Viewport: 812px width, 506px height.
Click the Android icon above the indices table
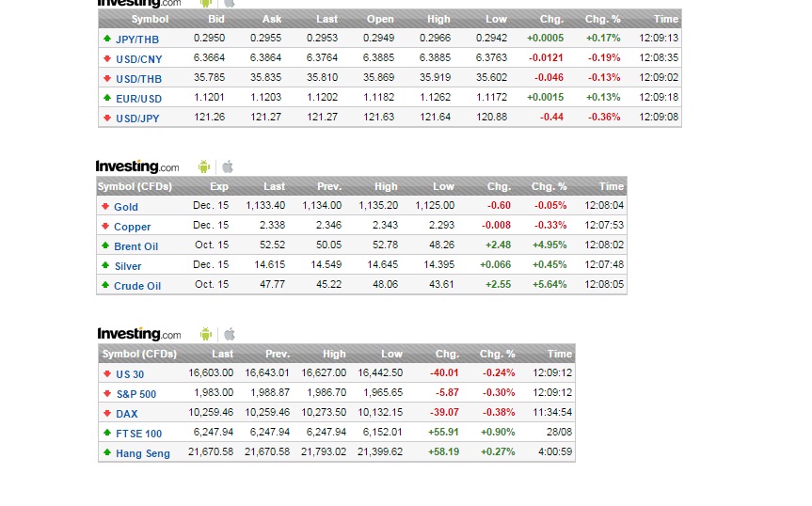pyautogui.click(x=205, y=334)
